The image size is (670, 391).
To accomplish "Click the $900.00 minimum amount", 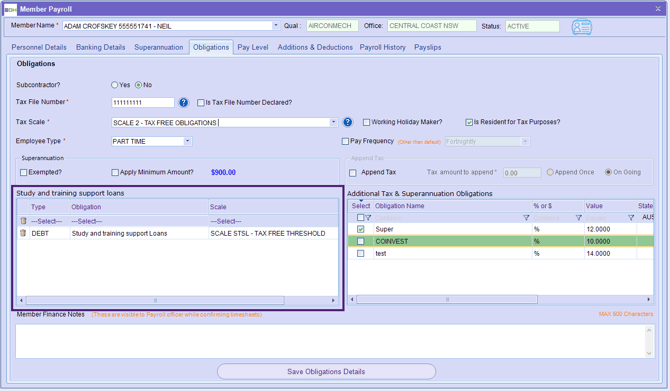I will click(x=223, y=172).
